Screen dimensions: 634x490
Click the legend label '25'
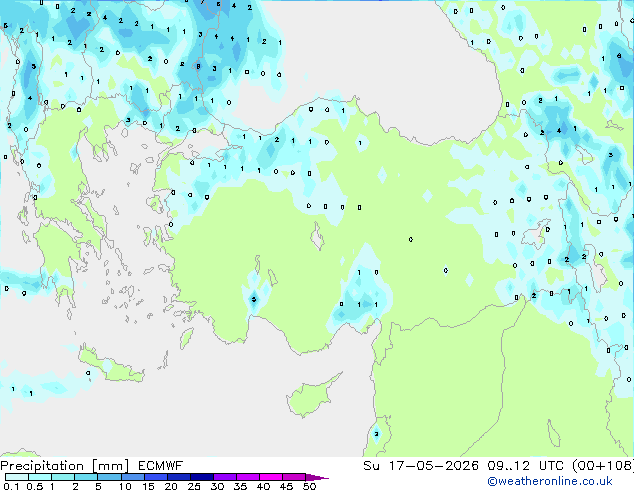pos(194,486)
